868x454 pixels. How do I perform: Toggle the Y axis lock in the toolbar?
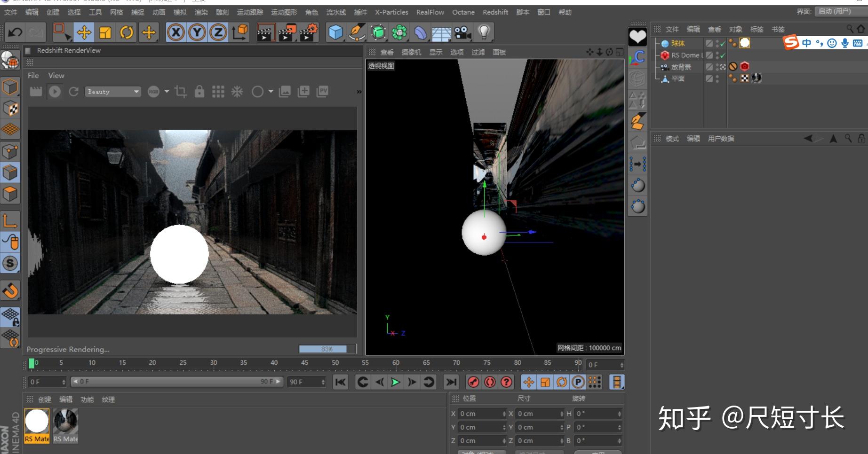coord(197,32)
